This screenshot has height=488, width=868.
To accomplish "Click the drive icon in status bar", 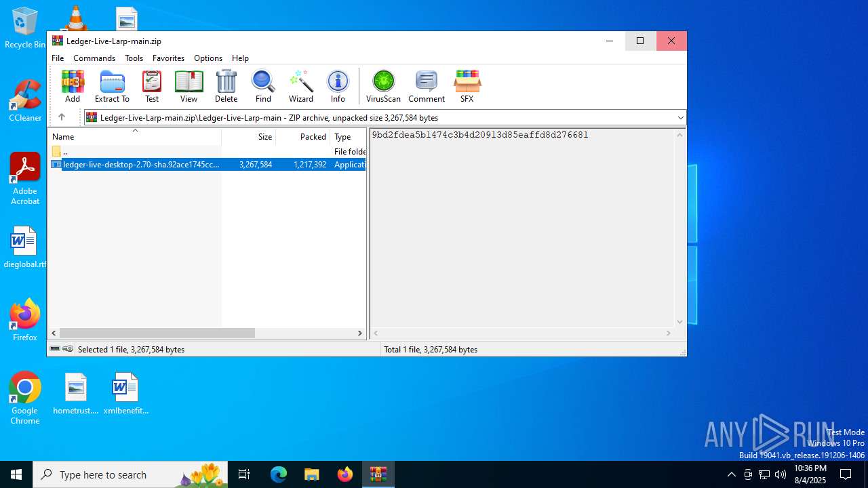I will (55, 349).
